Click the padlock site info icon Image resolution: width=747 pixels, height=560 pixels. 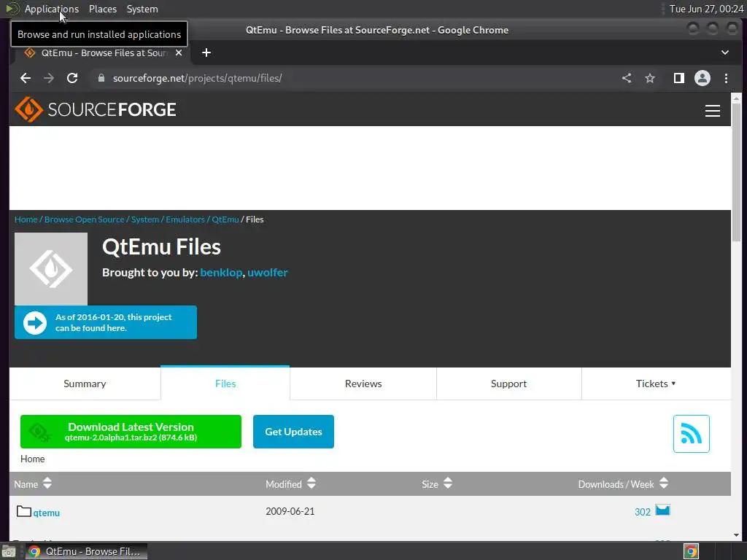pos(101,78)
